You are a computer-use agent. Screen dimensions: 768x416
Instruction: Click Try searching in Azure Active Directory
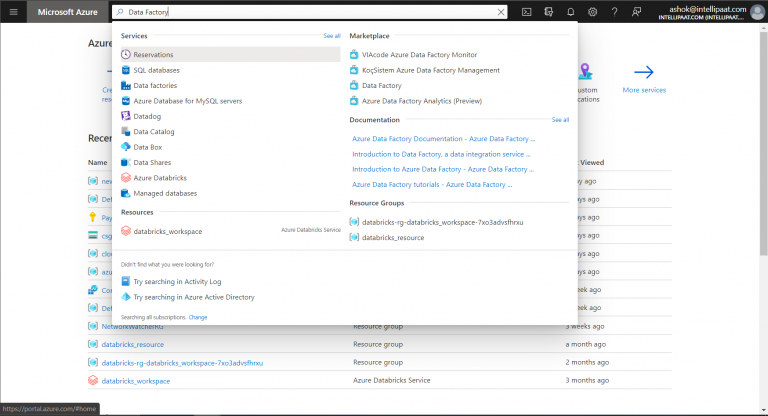pos(194,297)
